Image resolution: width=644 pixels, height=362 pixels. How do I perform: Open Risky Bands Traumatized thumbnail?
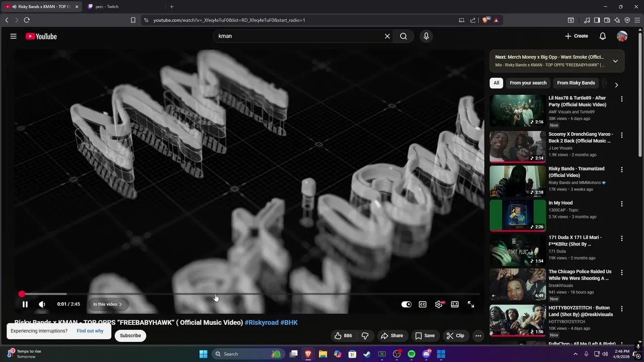518,181
